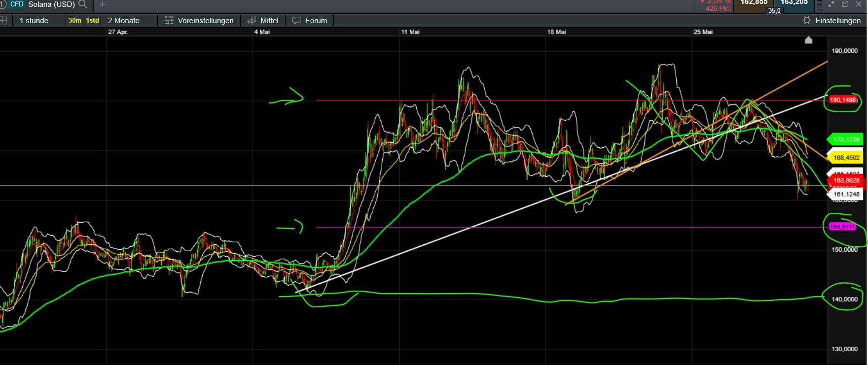Image resolution: width=868 pixels, height=365 pixels.
Task: Click the Forum speech bubble icon
Action: [x=297, y=21]
